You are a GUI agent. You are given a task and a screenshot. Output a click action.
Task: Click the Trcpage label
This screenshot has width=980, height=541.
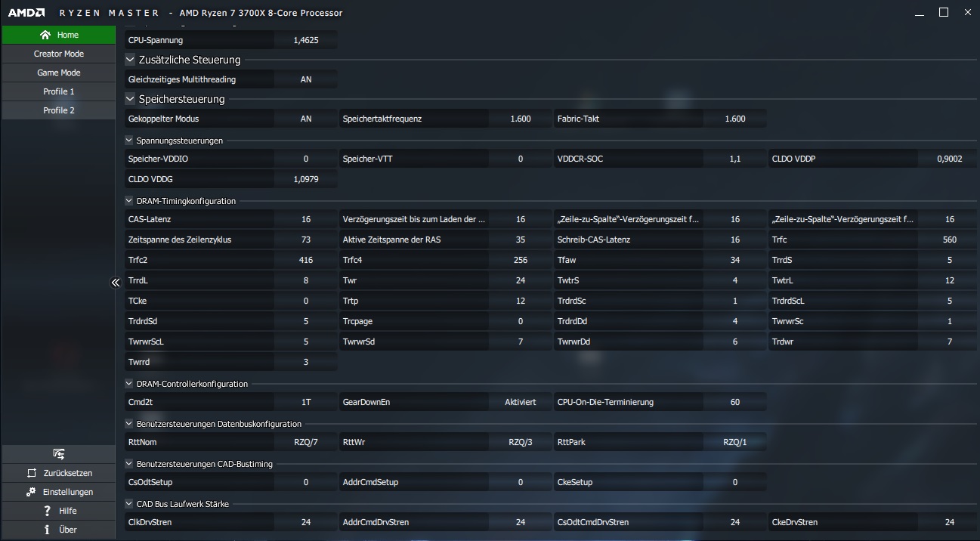point(357,321)
